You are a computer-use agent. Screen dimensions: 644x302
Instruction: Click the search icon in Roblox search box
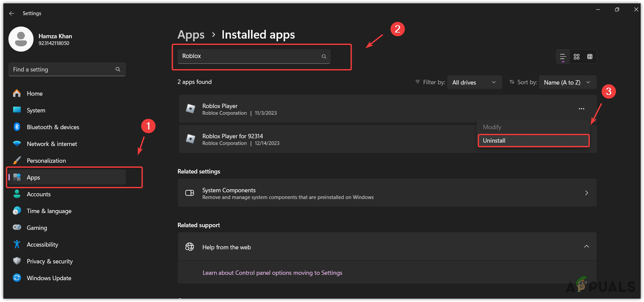pos(324,56)
